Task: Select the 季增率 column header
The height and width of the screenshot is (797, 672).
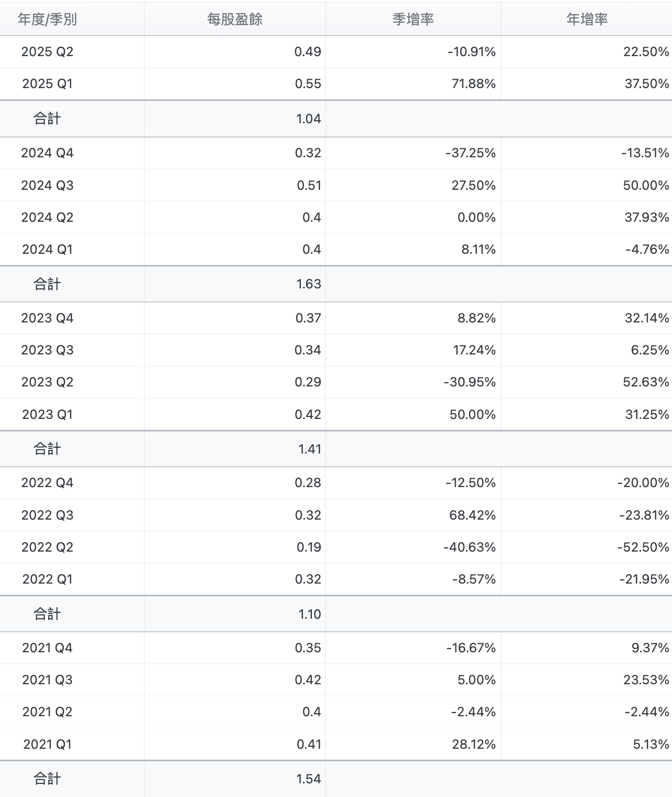Action: (x=413, y=19)
